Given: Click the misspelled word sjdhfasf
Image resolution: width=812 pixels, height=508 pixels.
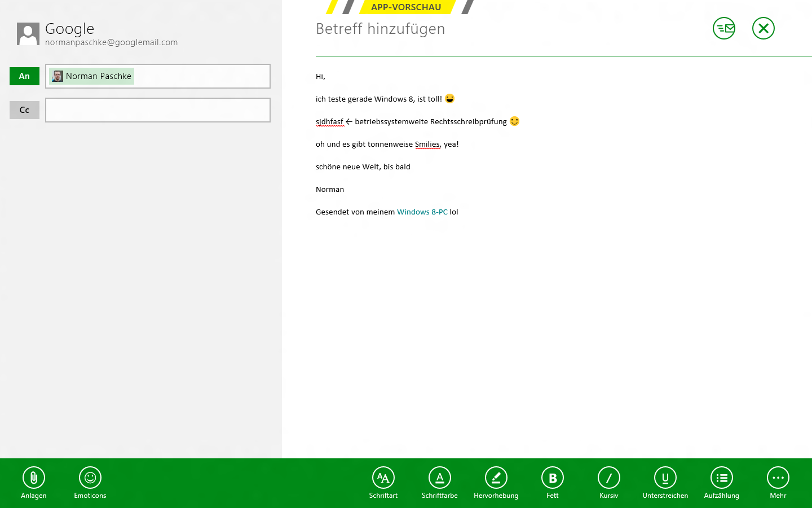Looking at the screenshot, I should pyautogui.click(x=329, y=122).
